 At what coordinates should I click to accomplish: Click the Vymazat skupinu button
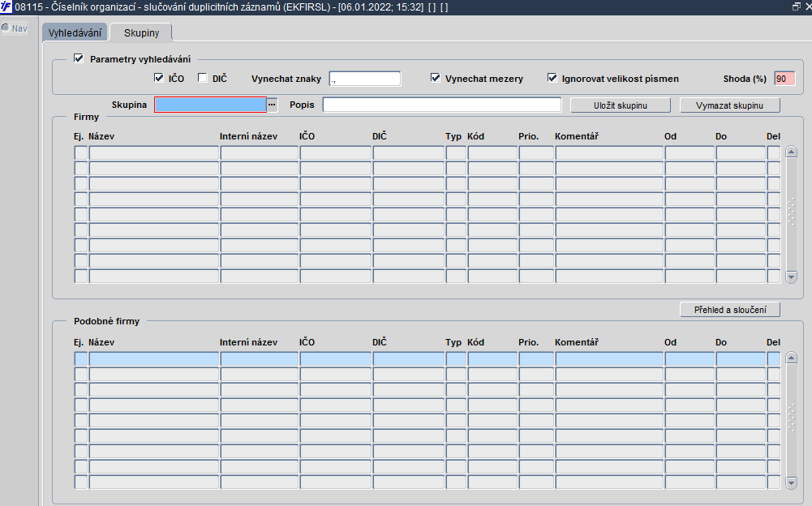729,105
